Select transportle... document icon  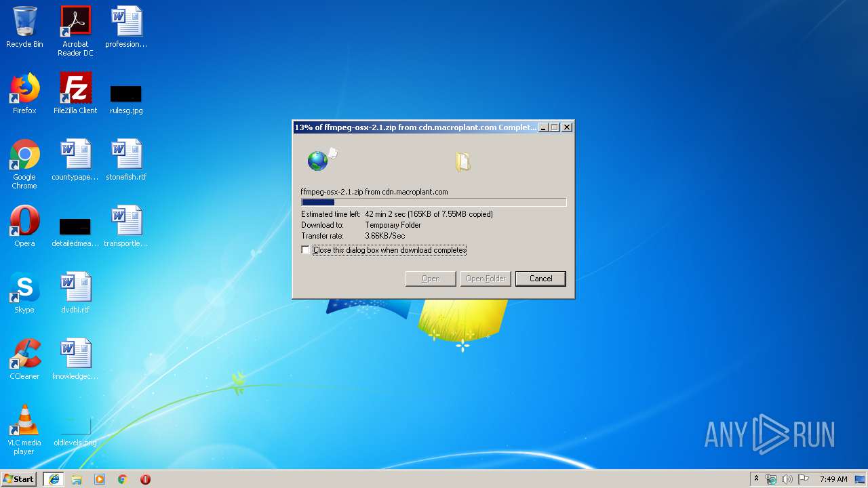tap(126, 227)
